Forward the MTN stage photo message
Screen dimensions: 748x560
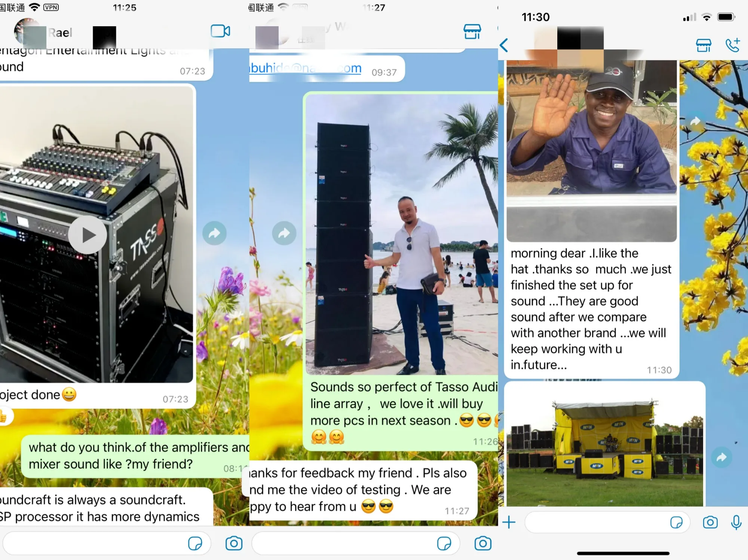coord(721,457)
